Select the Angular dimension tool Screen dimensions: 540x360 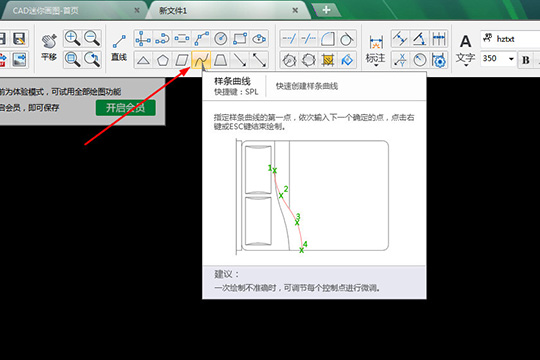(419, 39)
